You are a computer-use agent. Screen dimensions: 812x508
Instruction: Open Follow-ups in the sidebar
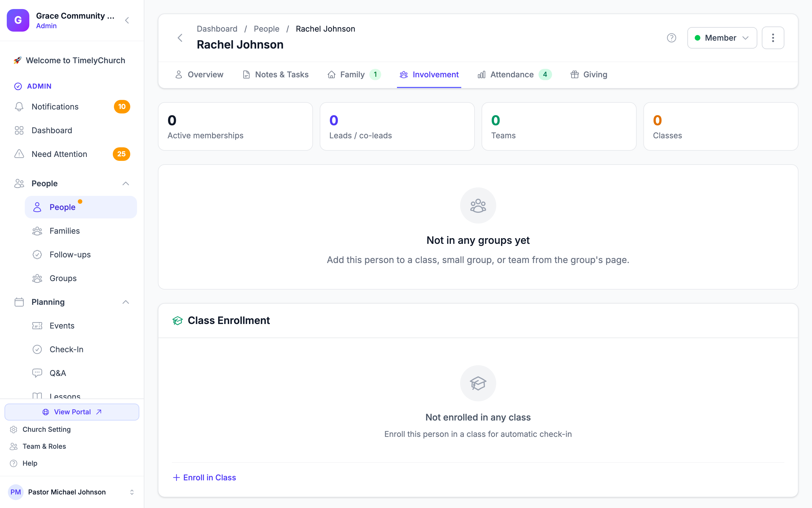81,255
